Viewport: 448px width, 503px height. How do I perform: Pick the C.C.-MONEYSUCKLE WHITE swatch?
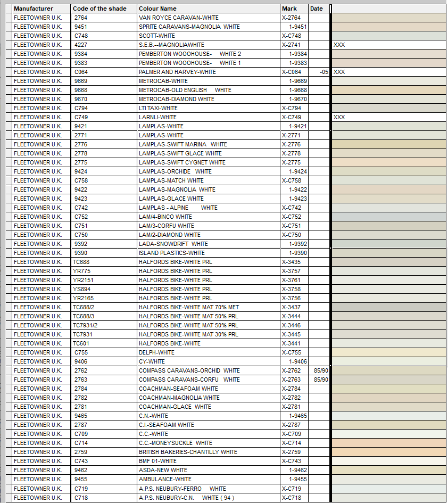pyautogui.click(x=389, y=443)
